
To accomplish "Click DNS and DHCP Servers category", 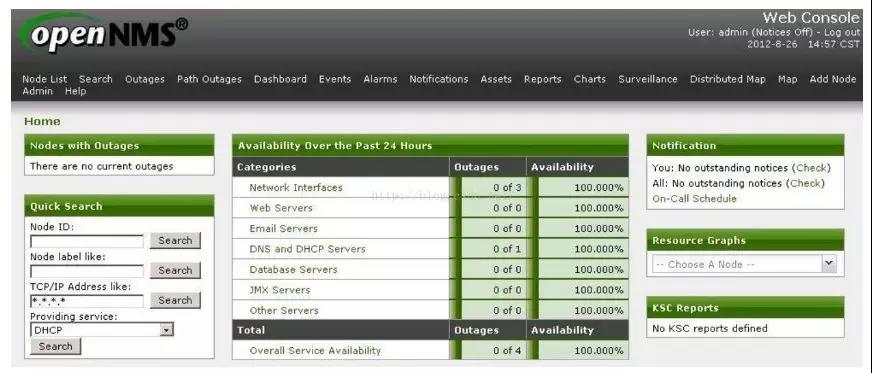I will click(307, 249).
